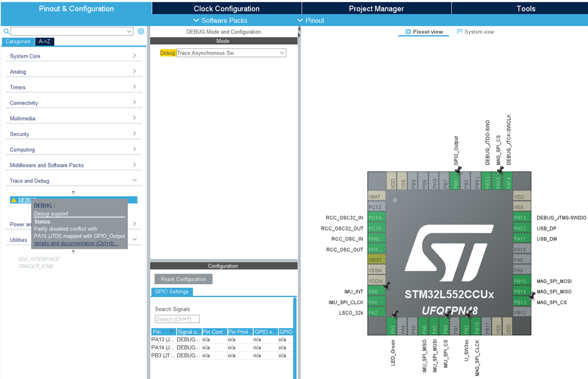Click the pushpin on pin PB6
The width and height of the screenshot is (588, 379).
click(x=458, y=170)
